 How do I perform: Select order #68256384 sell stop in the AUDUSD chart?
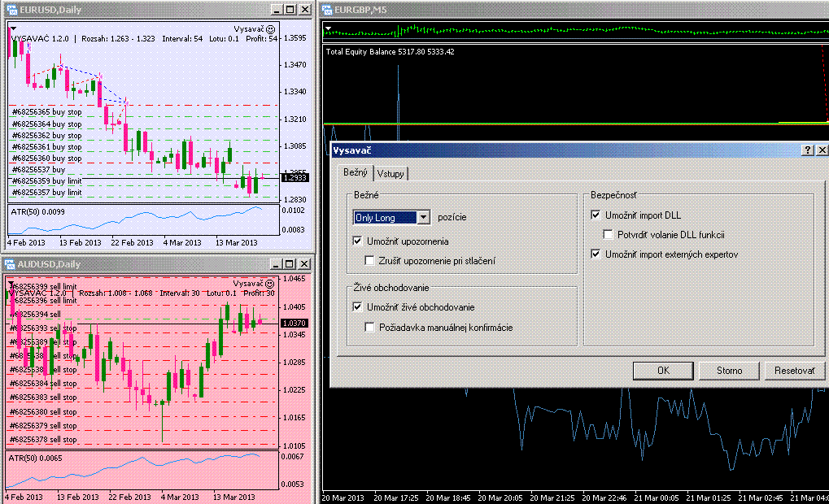pyautogui.click(x=43, y=384)
